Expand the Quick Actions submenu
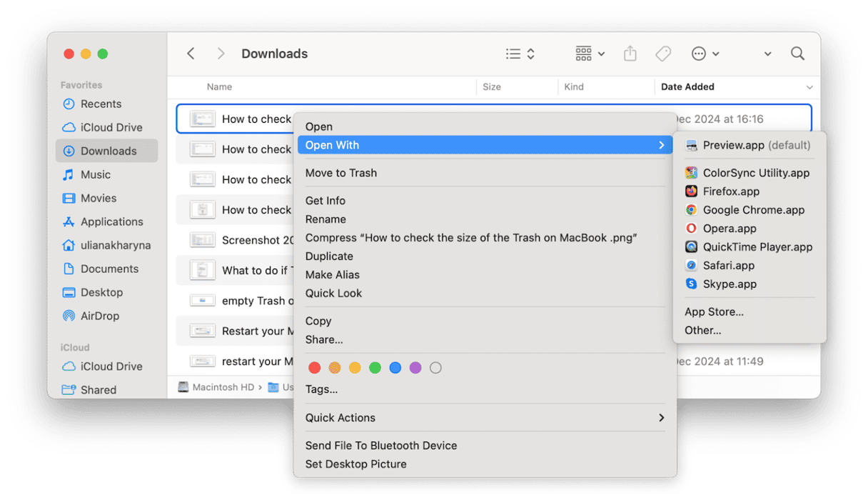The height and width of the screenshot is (500, 868). [485, 418]
